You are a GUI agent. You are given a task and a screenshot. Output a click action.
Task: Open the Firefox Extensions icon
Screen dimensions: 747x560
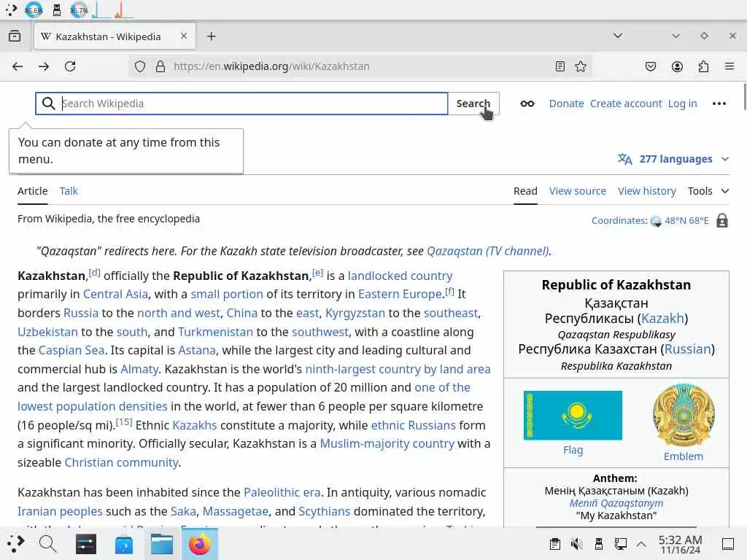[x=703, y=66]
